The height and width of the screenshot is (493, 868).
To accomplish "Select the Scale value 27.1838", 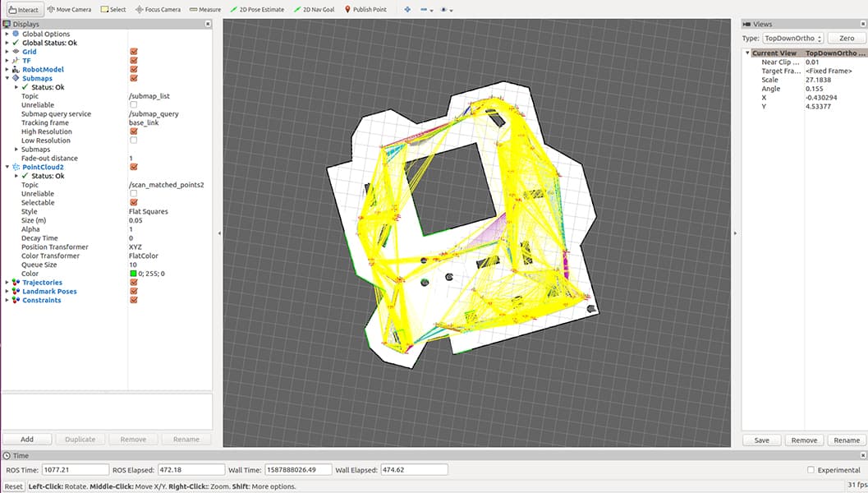I will pos(818,80).
